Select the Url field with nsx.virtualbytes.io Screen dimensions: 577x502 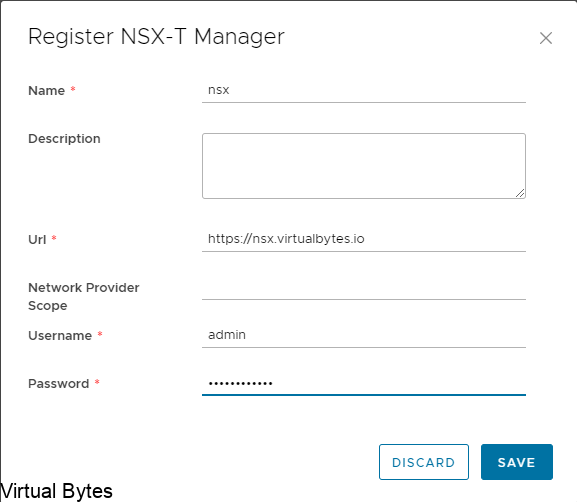(364, 239)
